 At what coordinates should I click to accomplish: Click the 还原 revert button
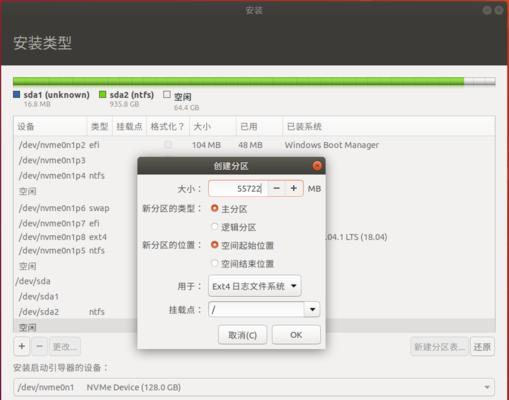(x=482, y=347)
